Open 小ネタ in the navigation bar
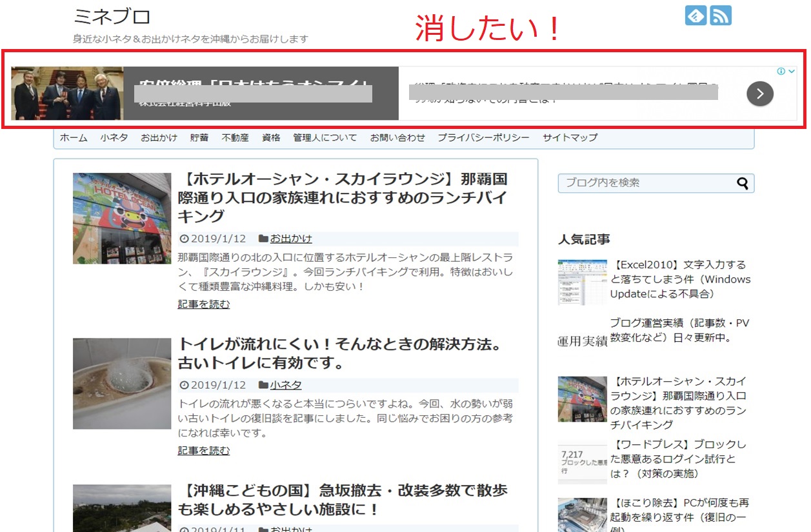This screenshot has height=532, width=811. pos(114,137)
